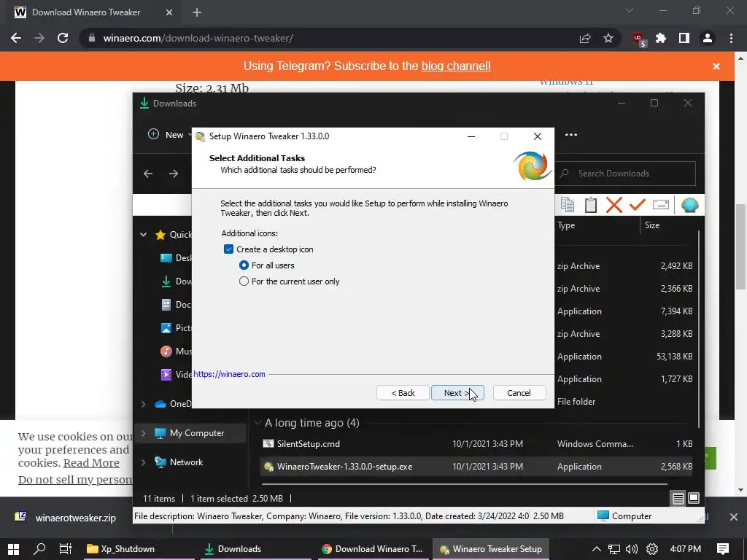Open winaerotweaker.zip in download bar

(x=75, y=518)
